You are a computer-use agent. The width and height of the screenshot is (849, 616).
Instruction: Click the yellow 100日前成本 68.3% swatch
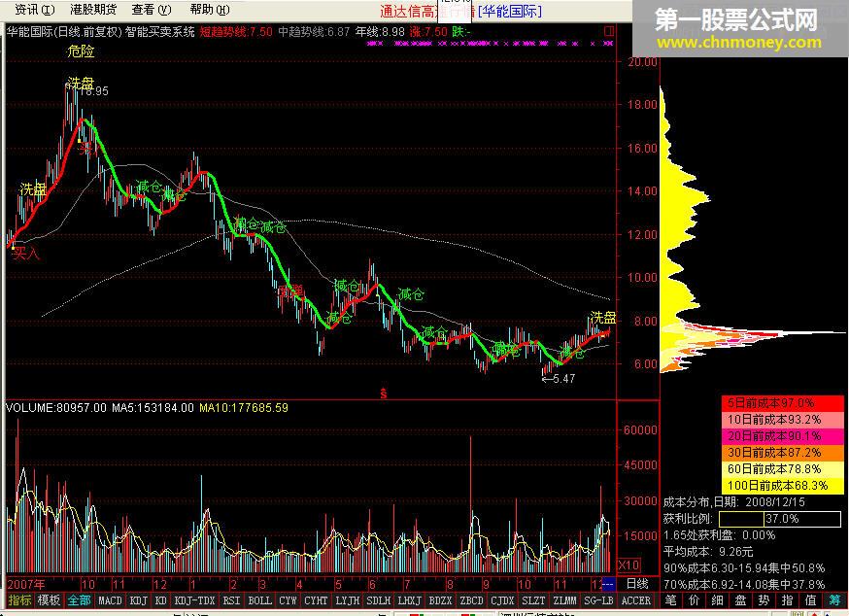tap(782, 486)
